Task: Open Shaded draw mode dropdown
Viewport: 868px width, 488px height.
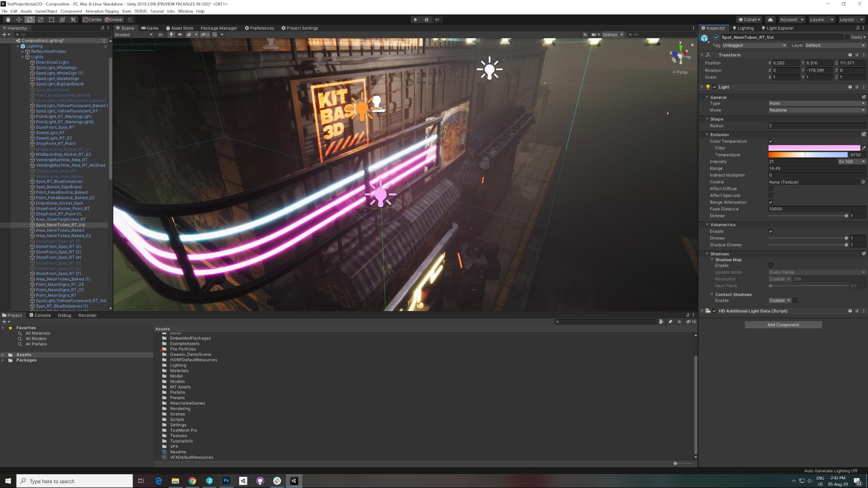Action: pyautogui.click(x=133, y=35)
